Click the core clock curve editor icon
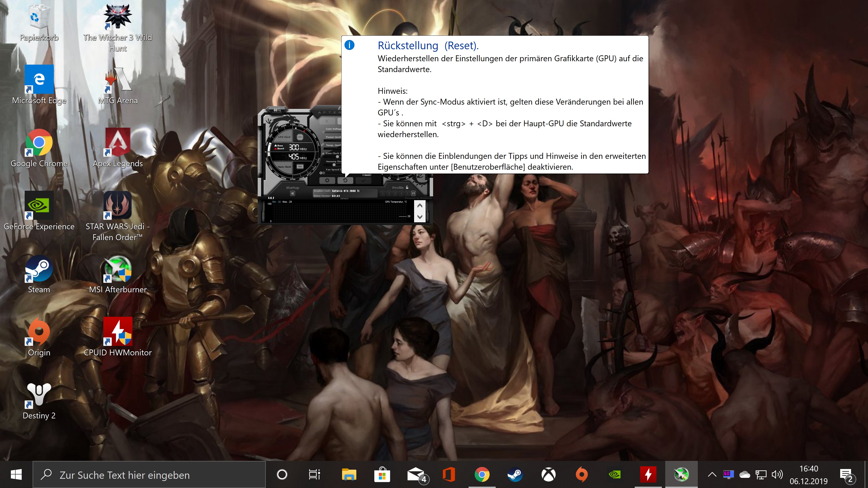 [x=323, y=154]
